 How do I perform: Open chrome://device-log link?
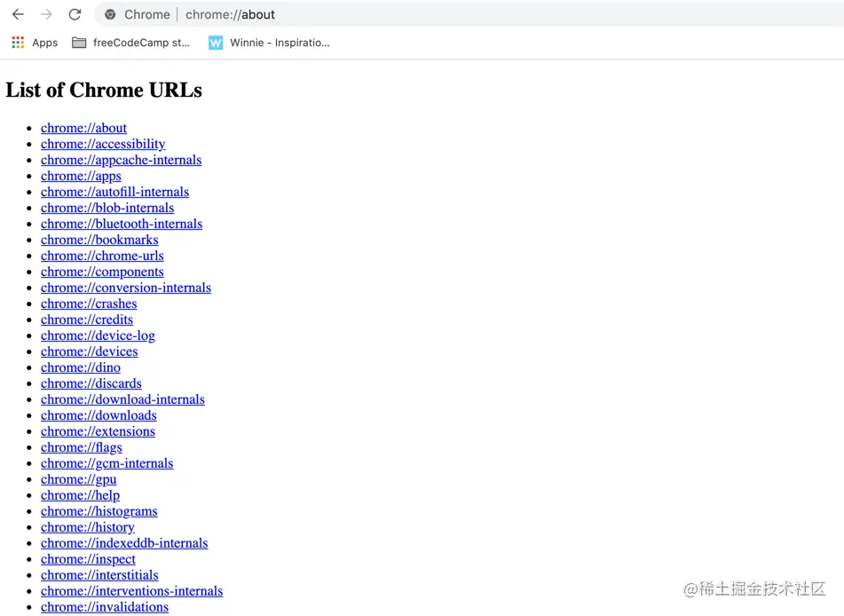(x=98, y=336)
